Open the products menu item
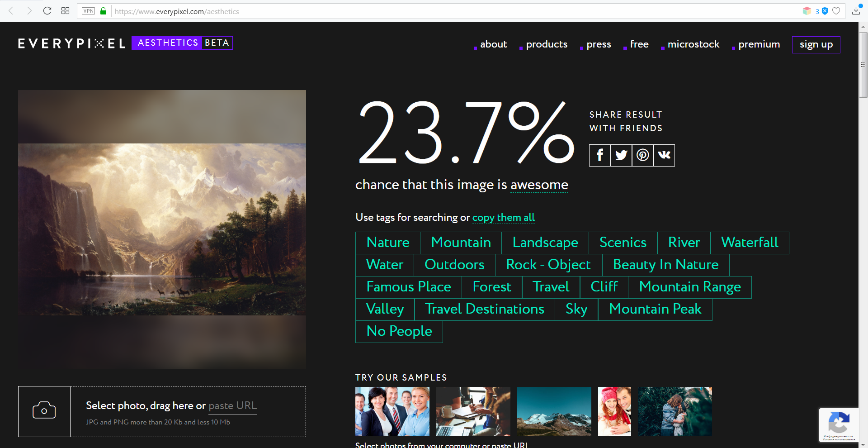Image resolution: width=868 pixels, height=448 pixels. 547,44
